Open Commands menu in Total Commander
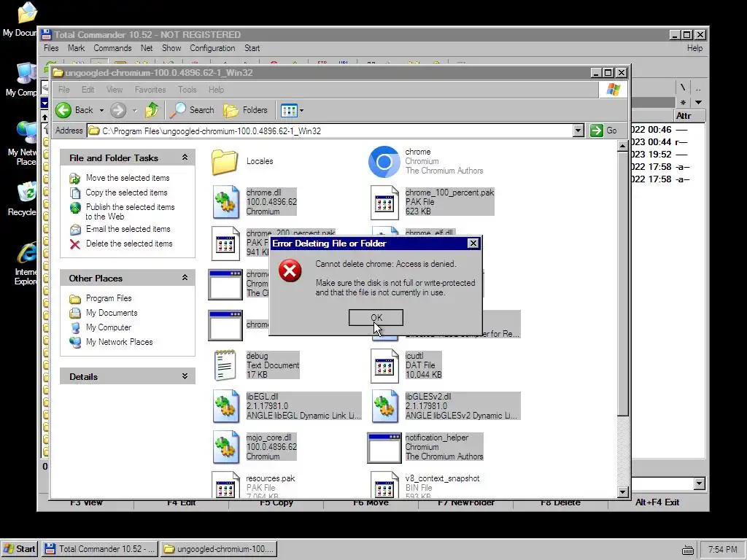747x560 pixels. tap(112, 48)
